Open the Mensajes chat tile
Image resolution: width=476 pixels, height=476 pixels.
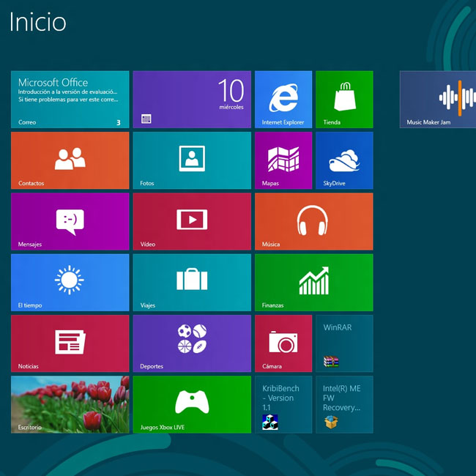tap(70, 221)
